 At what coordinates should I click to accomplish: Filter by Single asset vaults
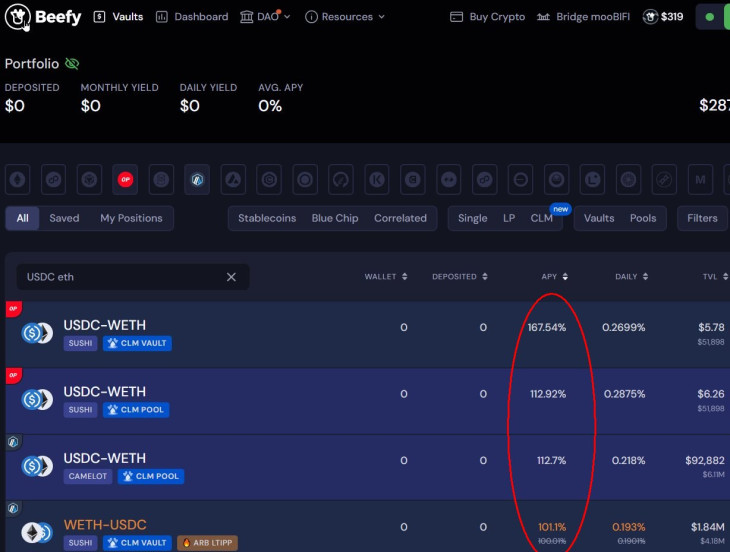(473, 218)
